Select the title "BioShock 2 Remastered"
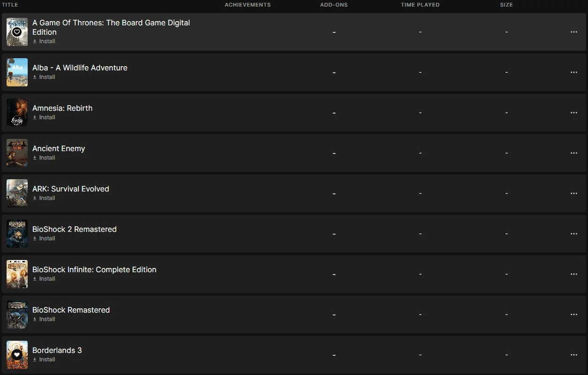 point(75,229)
